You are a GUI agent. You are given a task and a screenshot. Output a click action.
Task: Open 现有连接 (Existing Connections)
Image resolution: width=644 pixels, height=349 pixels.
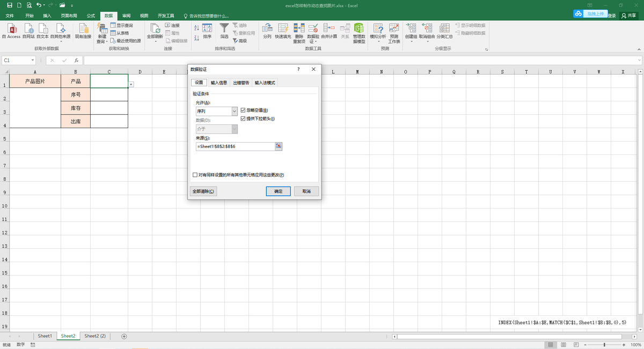coord(83,31)
